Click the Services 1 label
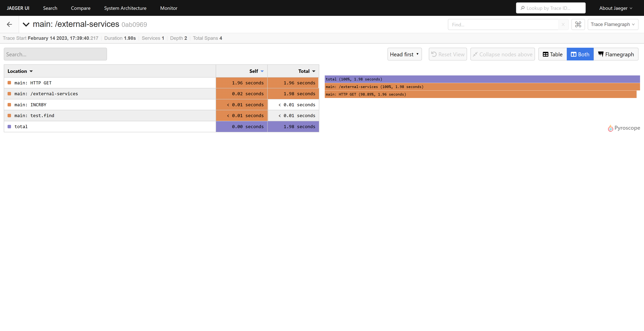This screenshot has height=331, width=644. coord(153,38)
